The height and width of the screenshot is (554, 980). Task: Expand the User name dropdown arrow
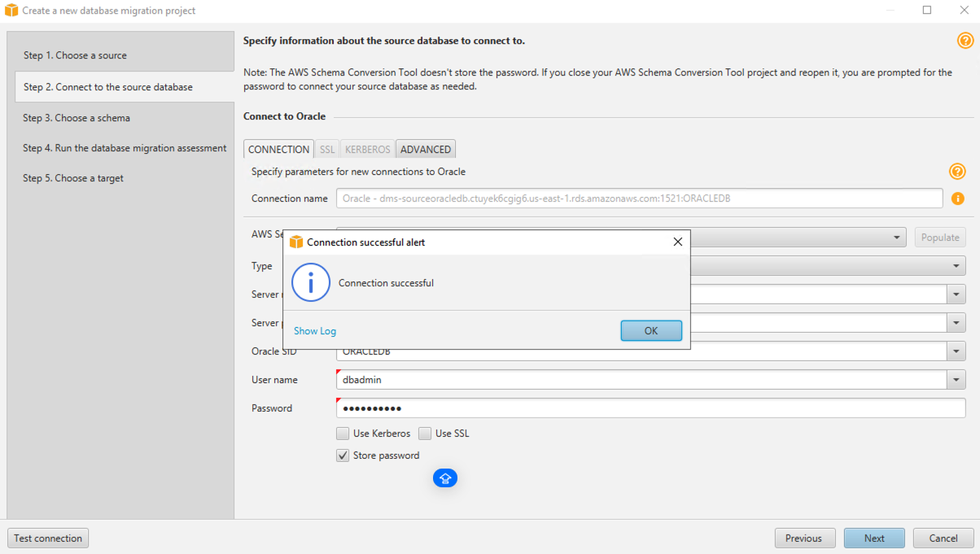click(956, 380)
